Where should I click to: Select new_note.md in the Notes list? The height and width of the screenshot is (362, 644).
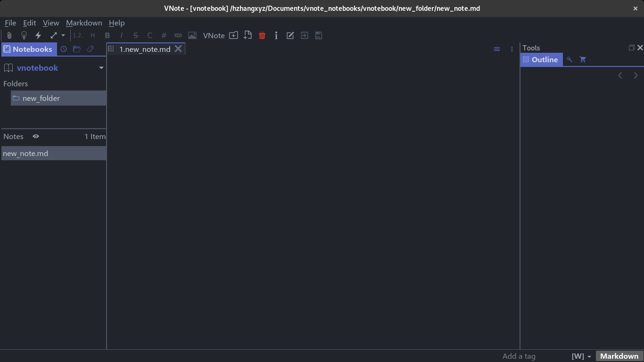[x=54, y=153]
